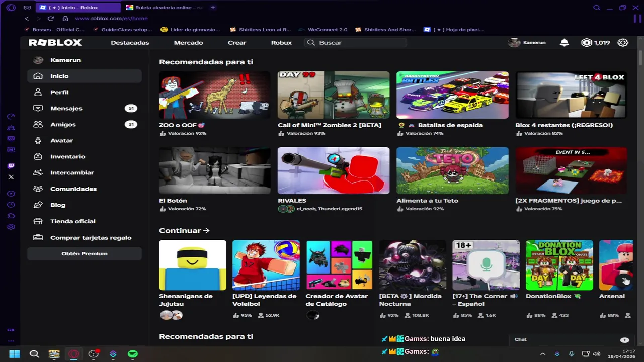This screenshot has height=362, width=644.
Task: Open Perfil in the sidebar
Action: [x=85, y=92]
